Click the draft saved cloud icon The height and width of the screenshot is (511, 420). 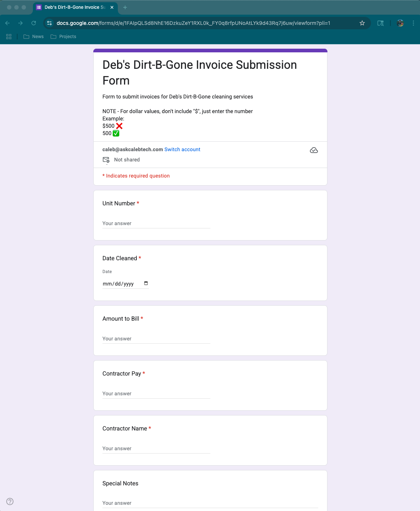pyautogui.click(x=314, y=150)
